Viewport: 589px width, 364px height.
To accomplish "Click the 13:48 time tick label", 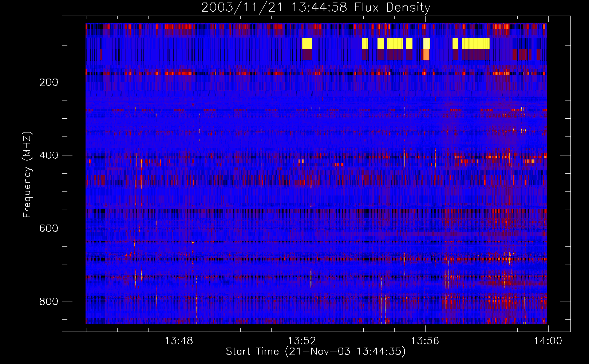I will [179, 341].
